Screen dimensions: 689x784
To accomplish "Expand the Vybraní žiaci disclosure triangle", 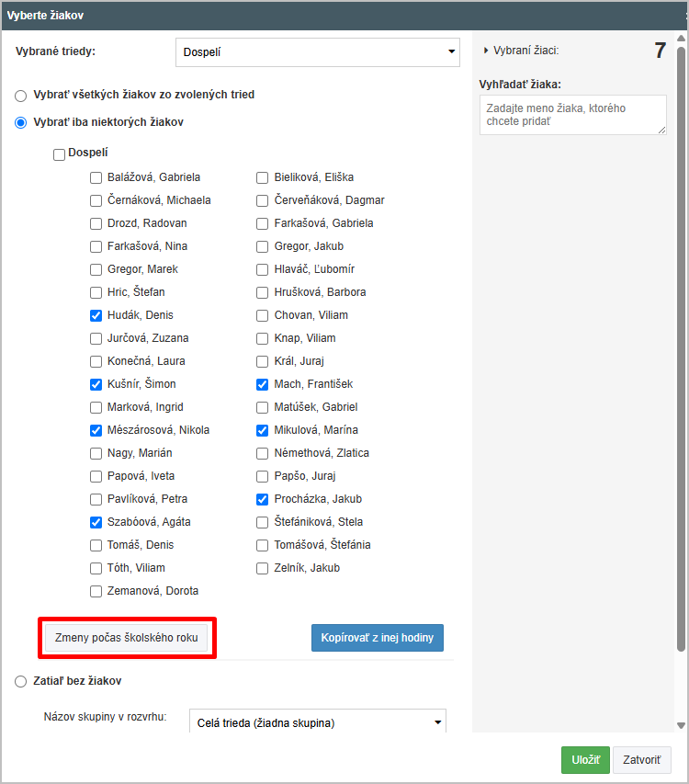I will point(486,51).
